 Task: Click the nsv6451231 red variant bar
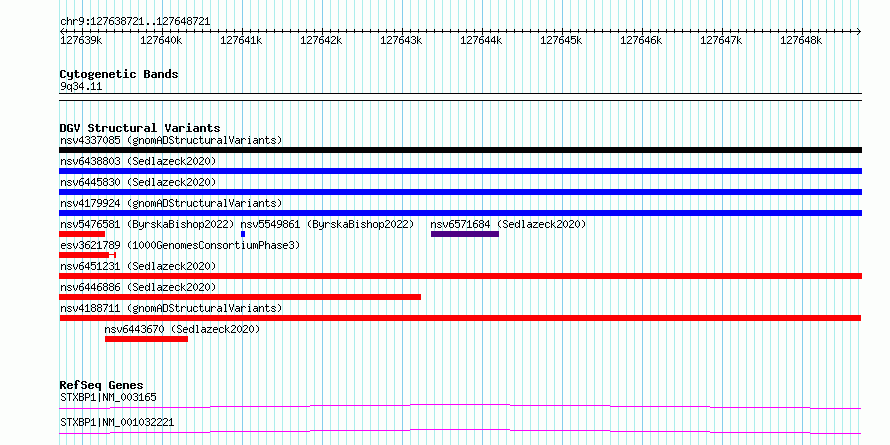click(x=460, y=276)
